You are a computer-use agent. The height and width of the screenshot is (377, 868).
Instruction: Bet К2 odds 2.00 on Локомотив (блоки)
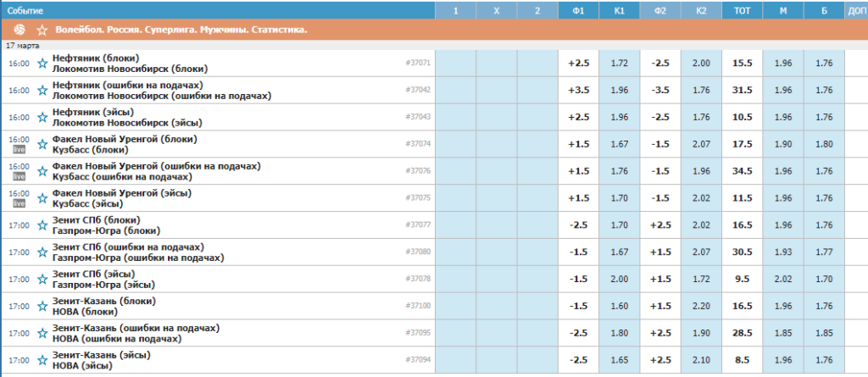tap(701, 63)
